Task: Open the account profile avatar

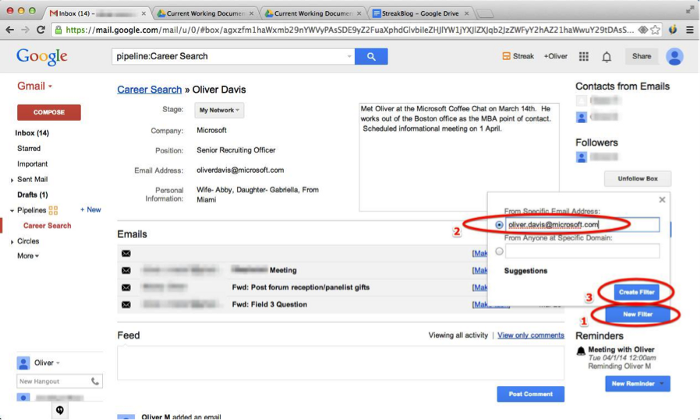Action: click(x=674, y=56)
